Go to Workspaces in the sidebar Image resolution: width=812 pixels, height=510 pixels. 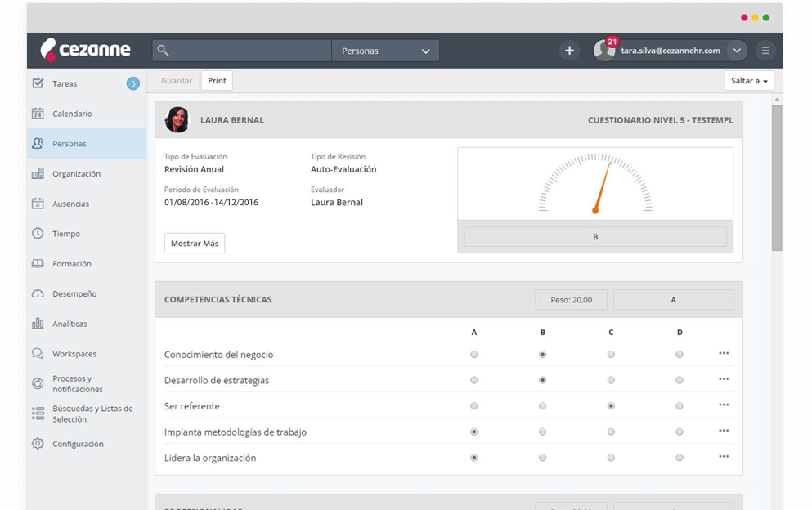click(74, 354)
